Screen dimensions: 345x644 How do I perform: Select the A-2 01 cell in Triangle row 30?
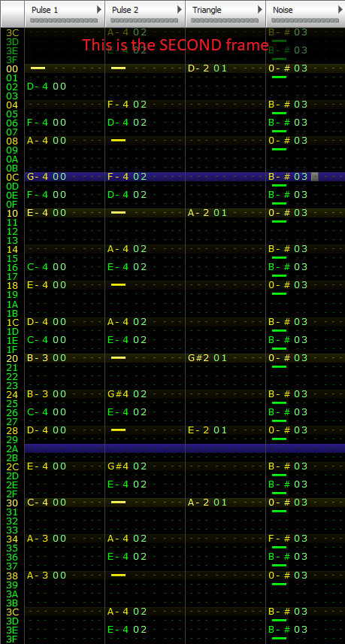pyautogui.click(x=207, y=503)
